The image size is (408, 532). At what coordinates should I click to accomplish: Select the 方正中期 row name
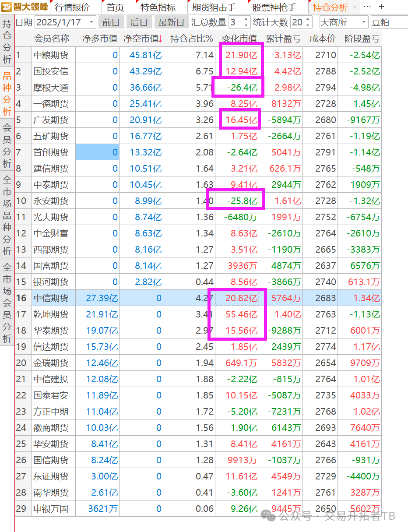click(x=51, y=412)
